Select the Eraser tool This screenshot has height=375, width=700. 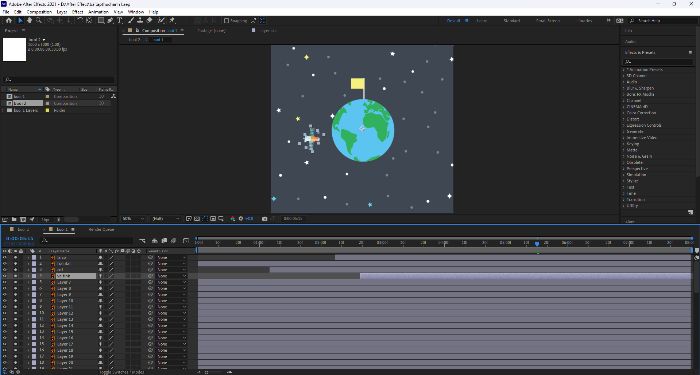[150, 21]
